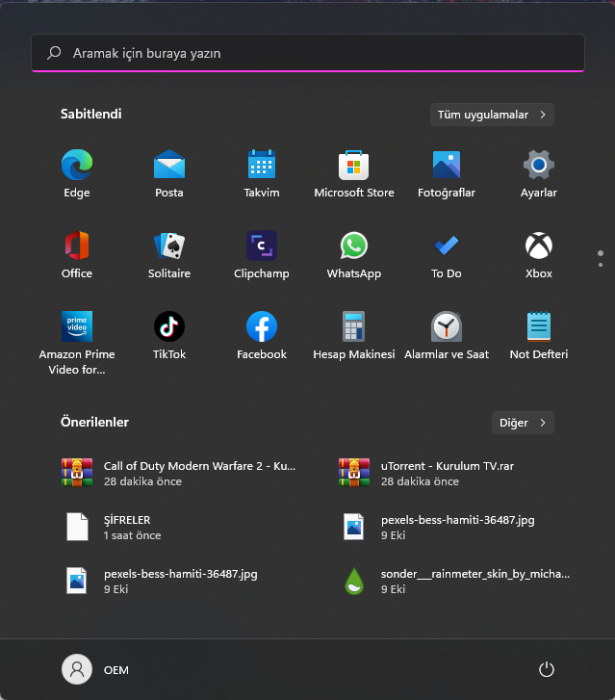Go to the next pinned apps page dot
This screenshot has width=615, height=700.
pos(601,265)
